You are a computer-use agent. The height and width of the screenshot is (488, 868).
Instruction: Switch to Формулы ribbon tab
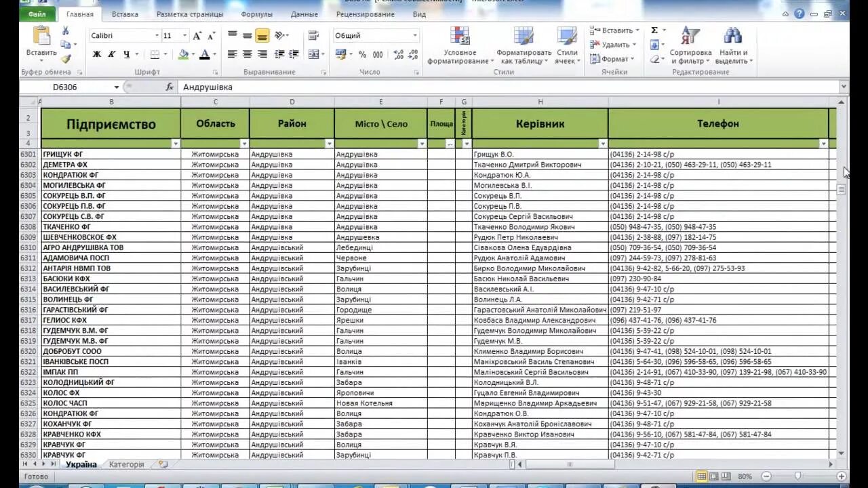click(x=256, y=14)
